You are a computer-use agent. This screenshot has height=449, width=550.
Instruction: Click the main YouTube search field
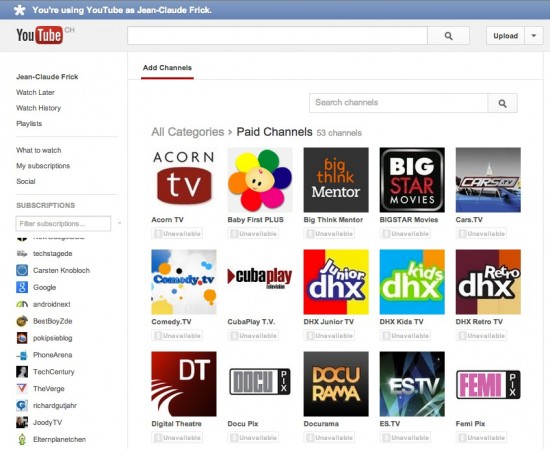coord(277,36)
